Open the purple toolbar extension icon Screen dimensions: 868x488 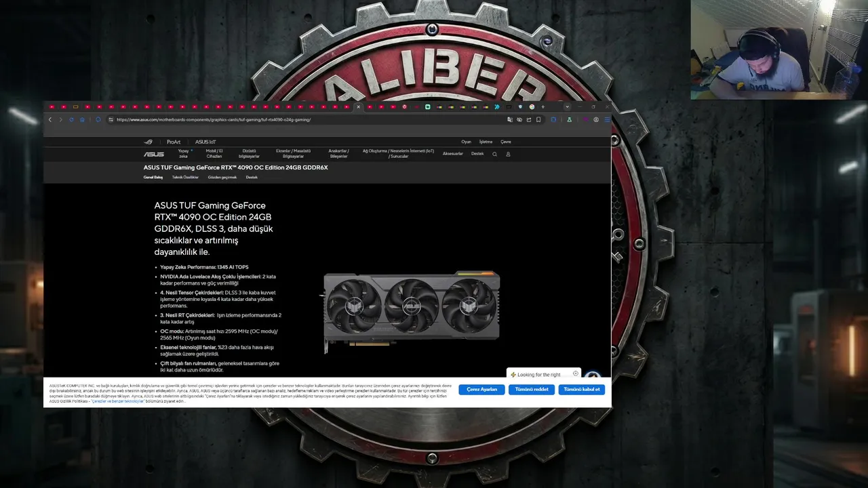(586, 119)
